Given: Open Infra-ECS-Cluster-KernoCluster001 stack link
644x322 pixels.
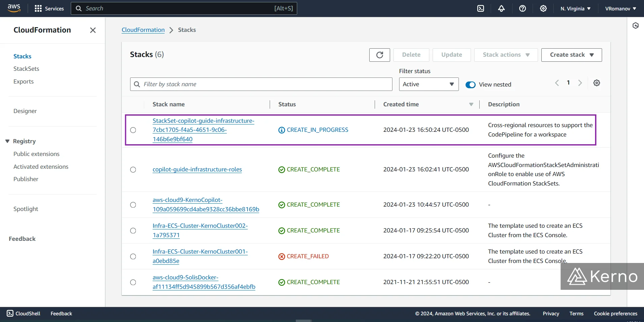Looking at the screenshot, I should click(200, 257).
